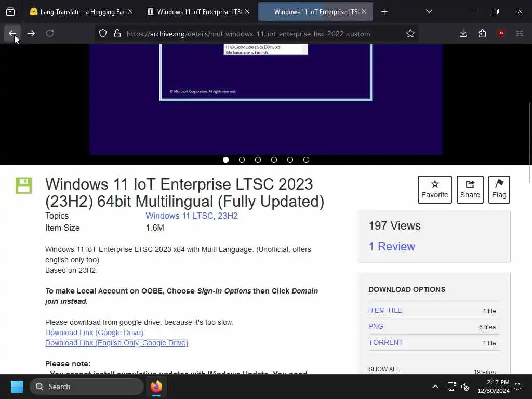The height and width of the screenshot is (399, 532).
Task: Select the fifth carousel image dot
Action: point(290,160)
